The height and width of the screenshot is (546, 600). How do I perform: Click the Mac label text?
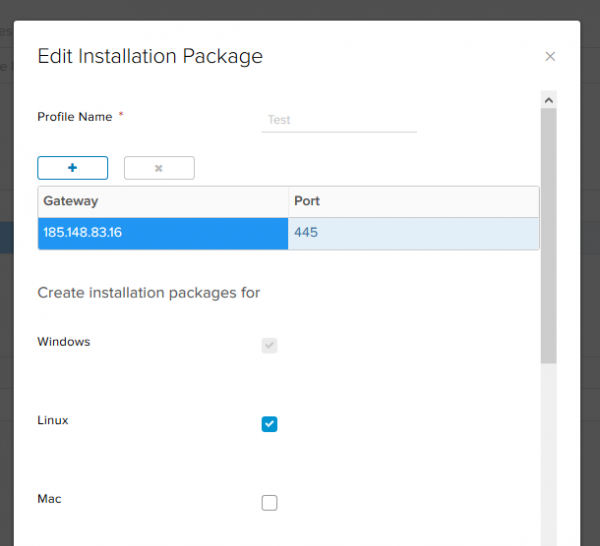pyautogui.click(x=49, y=499)
